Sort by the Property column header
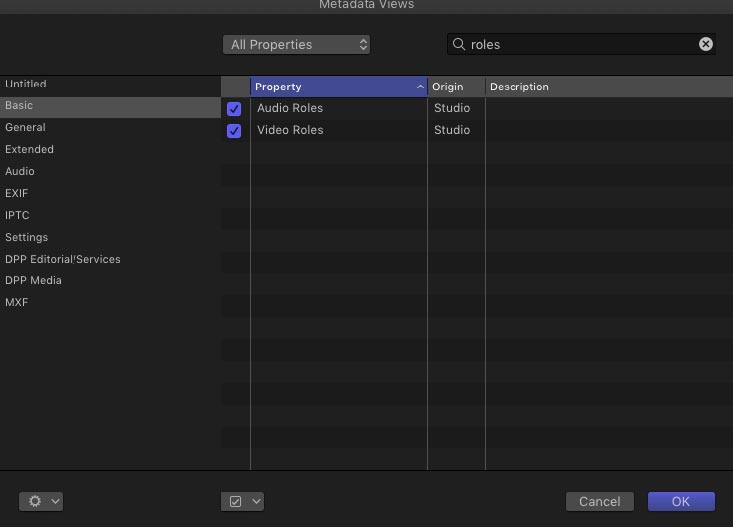This screenshot has height=527, width=733. point(338,87)
